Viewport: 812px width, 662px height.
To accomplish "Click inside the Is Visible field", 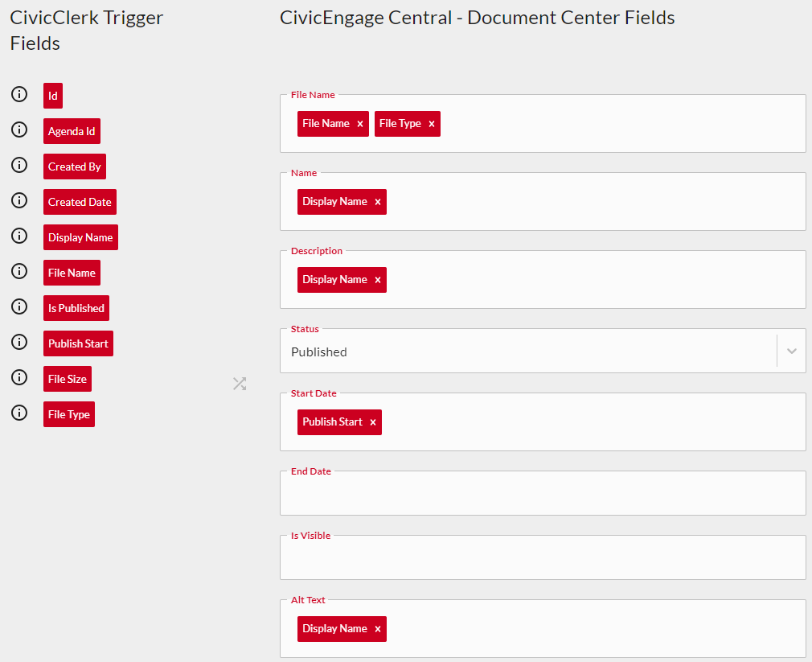I will [543, 557].
